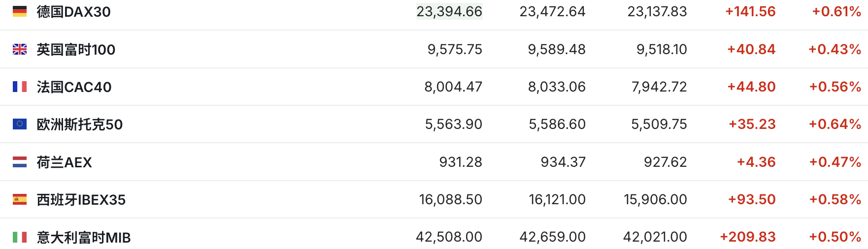
Task: Click the European Union flag icon
Action: pos(20,124)
